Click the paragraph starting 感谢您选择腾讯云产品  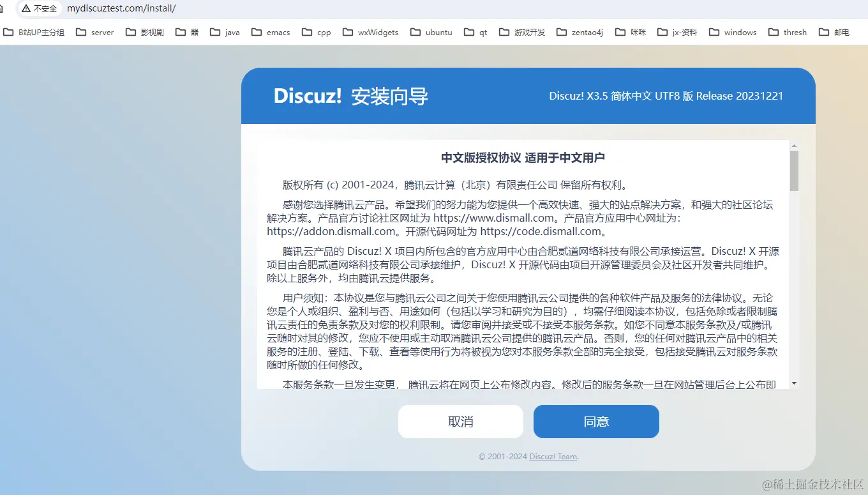click(520, 218)
